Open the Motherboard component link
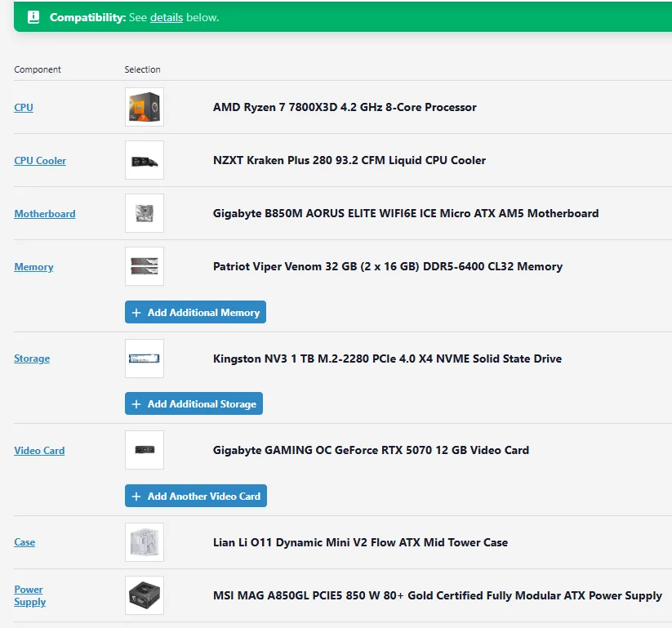 point(45,213)
